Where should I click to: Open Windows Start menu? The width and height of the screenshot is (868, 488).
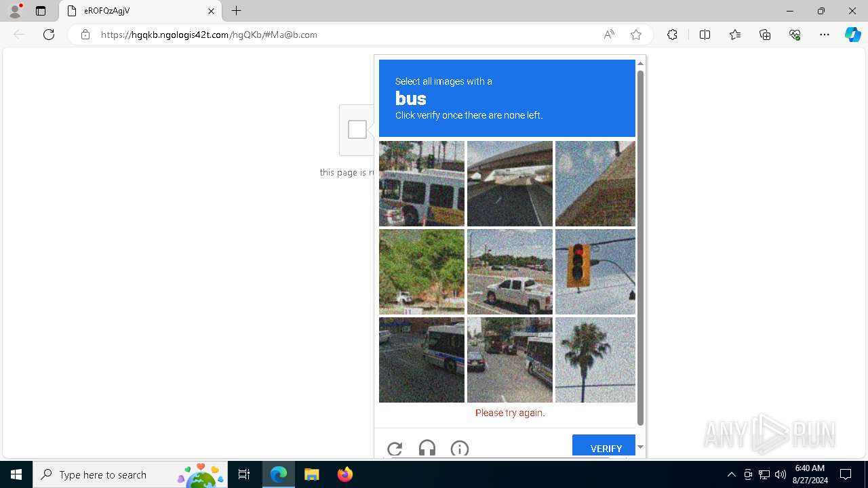16,474
